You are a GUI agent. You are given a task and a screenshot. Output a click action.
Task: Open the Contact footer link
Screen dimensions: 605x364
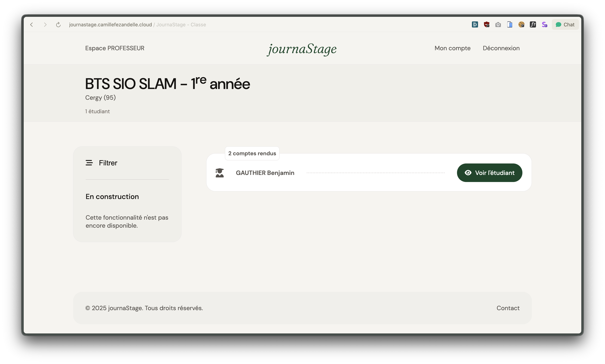tap(508, 308)
